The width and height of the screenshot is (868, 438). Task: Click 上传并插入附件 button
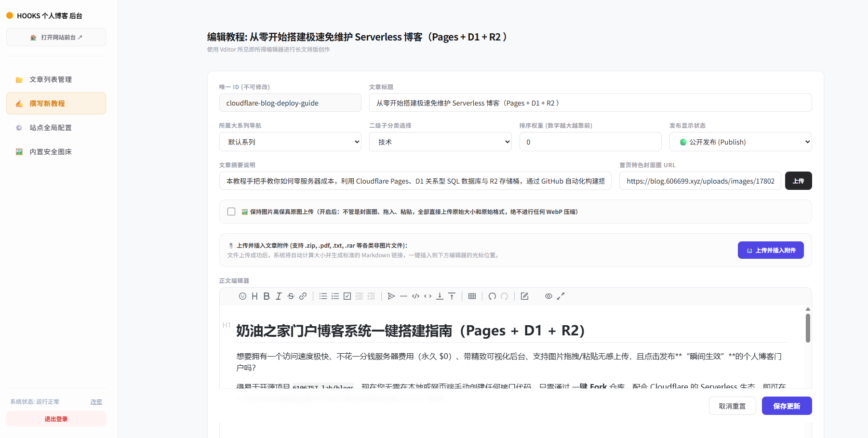(x=771, y=250)
